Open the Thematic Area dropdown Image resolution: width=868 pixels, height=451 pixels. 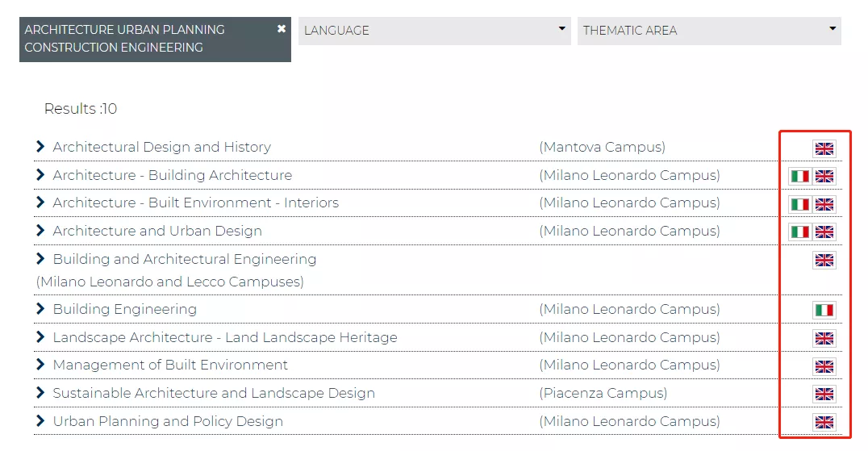[709, 31]
